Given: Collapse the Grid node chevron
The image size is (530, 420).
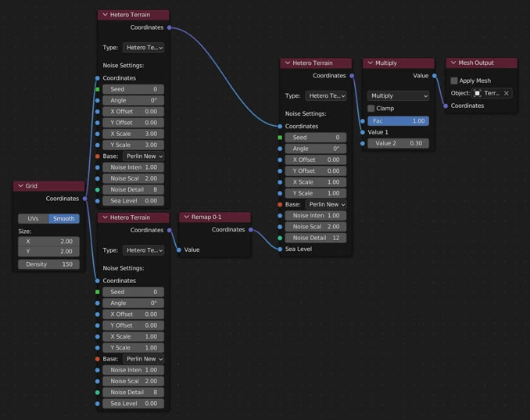Looking at the screenshot, I should (x=21, y=186).
